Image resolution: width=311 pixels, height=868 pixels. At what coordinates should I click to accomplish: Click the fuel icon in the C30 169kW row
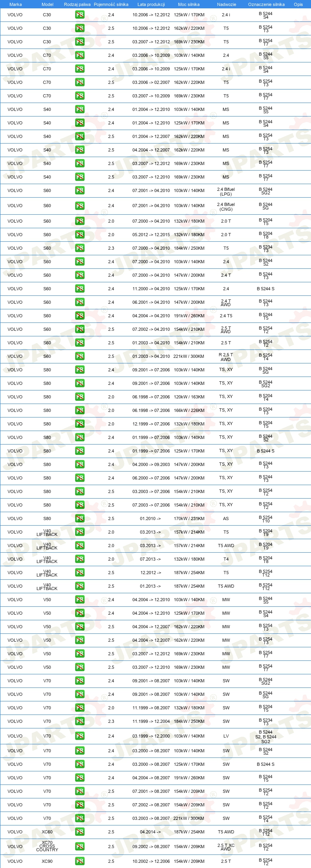tap(80, 42)
